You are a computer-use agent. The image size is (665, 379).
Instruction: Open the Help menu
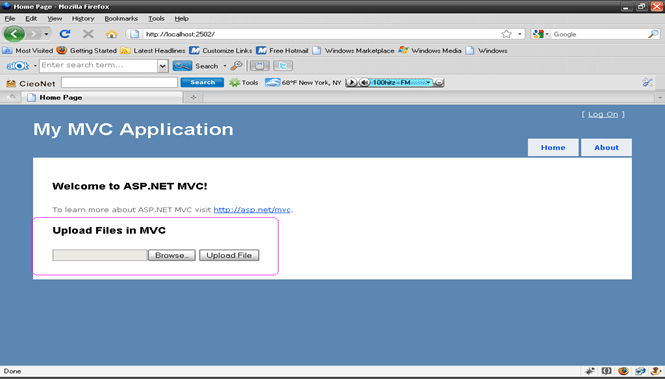182,19
